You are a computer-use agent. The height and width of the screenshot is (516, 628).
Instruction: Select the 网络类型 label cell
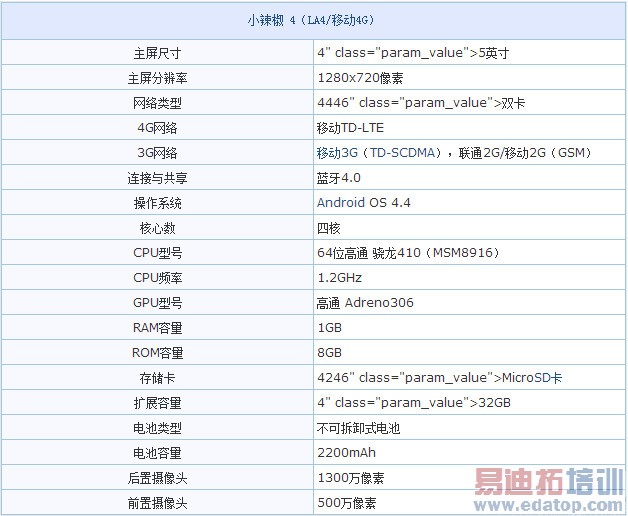tap(157, 103)
